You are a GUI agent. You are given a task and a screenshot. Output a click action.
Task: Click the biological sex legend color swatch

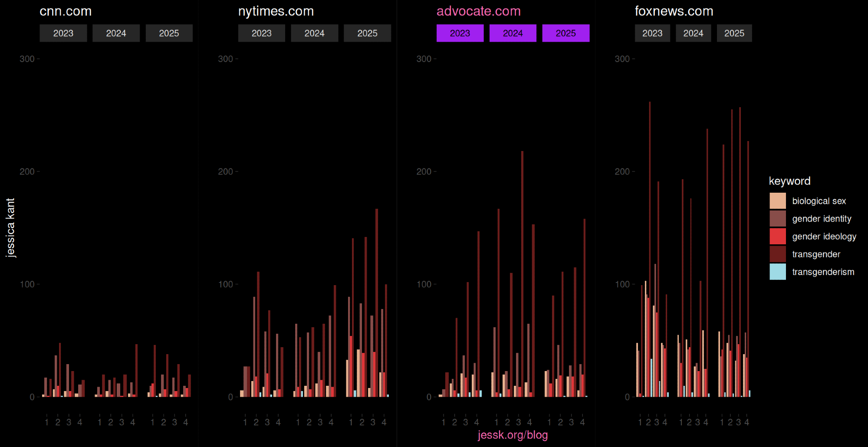(x=777, y=201)
